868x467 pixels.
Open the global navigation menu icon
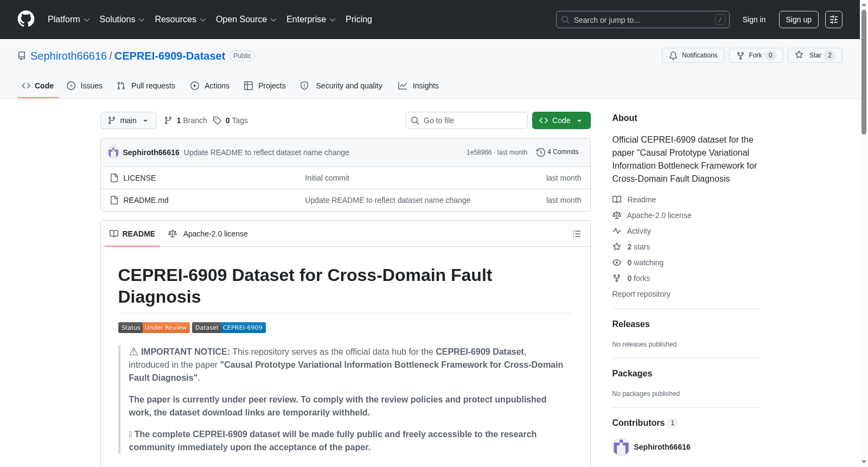pyautogui.click(x=834, y=20)
